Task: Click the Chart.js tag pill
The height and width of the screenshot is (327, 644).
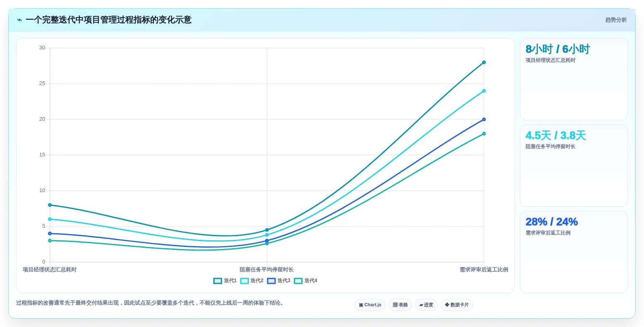Action: (370, 305)
